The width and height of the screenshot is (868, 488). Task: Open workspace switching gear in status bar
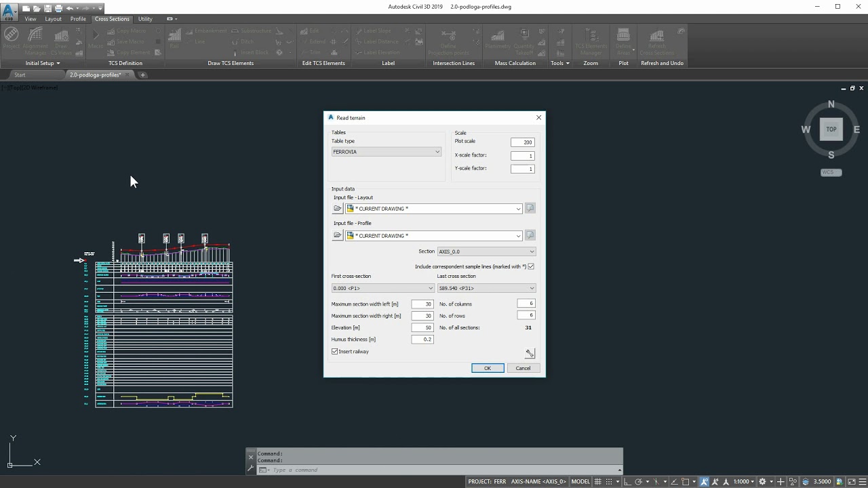click(x=762, y=481)
